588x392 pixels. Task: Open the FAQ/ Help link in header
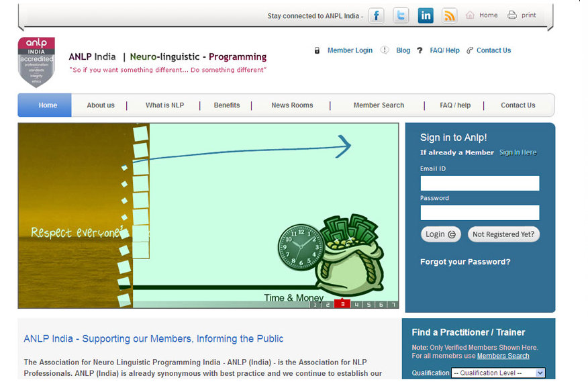tap(444, 50)
